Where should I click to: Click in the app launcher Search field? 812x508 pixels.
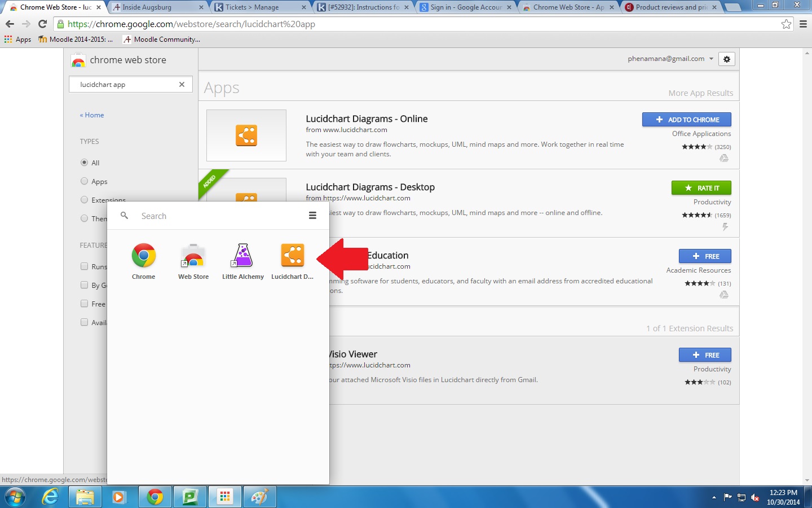point(220,216)
